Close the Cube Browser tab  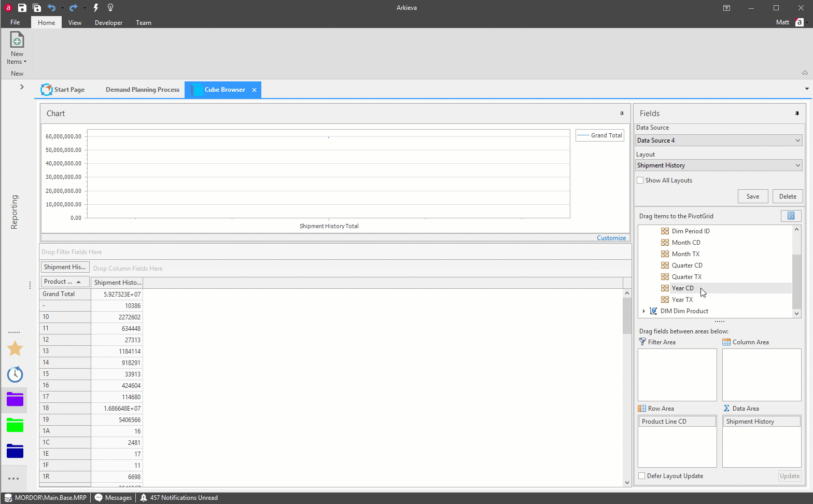tap(254, 90)
